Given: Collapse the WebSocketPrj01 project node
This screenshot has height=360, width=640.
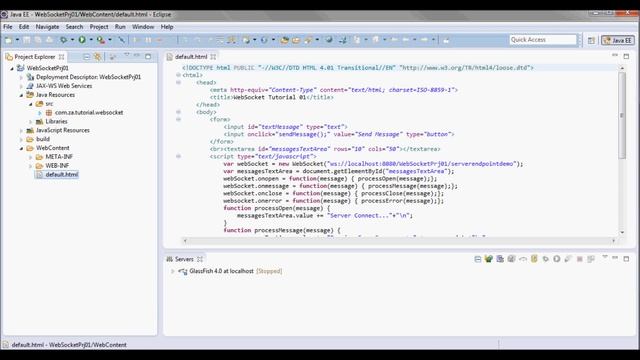Looking at the screenshot, I should [x=12, y=69].
